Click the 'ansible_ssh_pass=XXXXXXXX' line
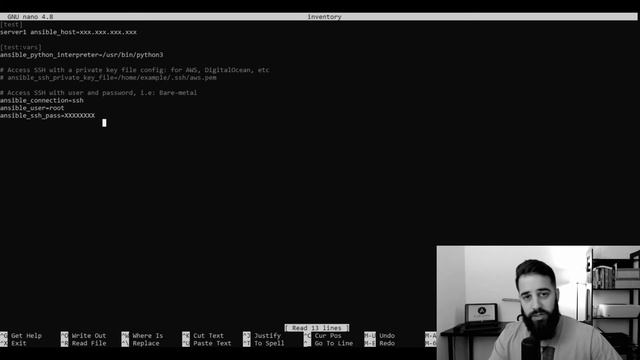Image resolution: width=640 pixels, height=360 pixels. point(47,116)
